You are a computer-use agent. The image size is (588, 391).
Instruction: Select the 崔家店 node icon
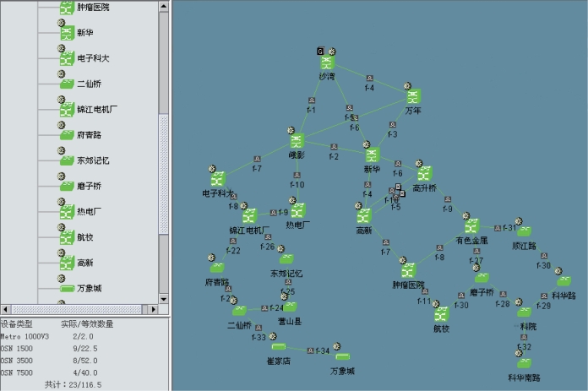click(279, 347)
